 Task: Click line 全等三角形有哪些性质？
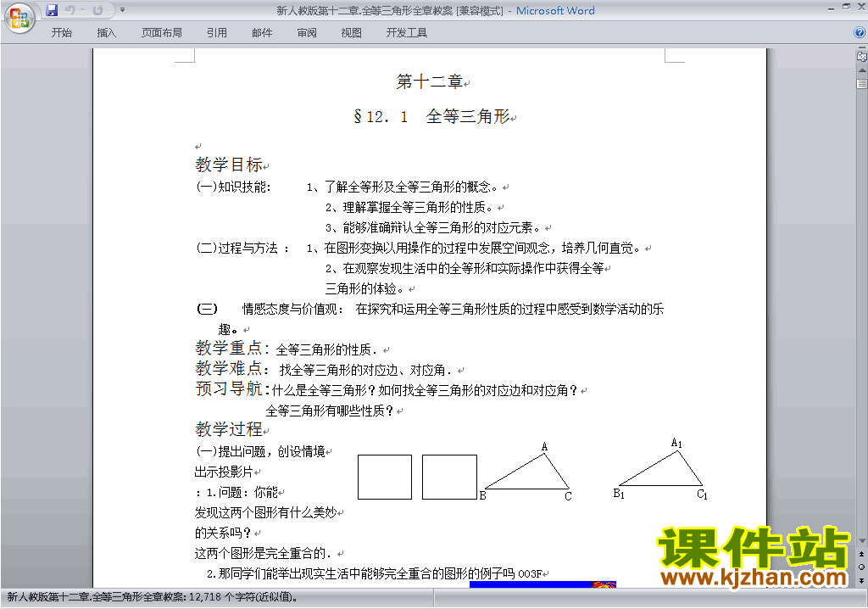[330, 411]
